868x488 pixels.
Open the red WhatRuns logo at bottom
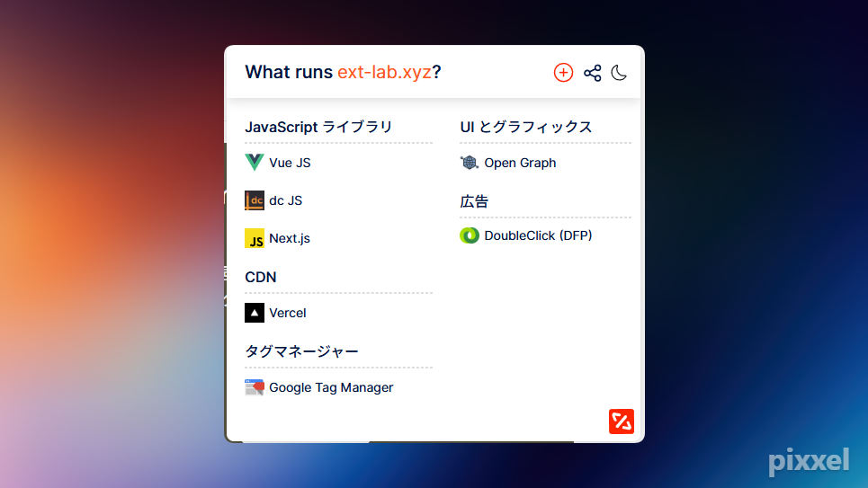622,421
